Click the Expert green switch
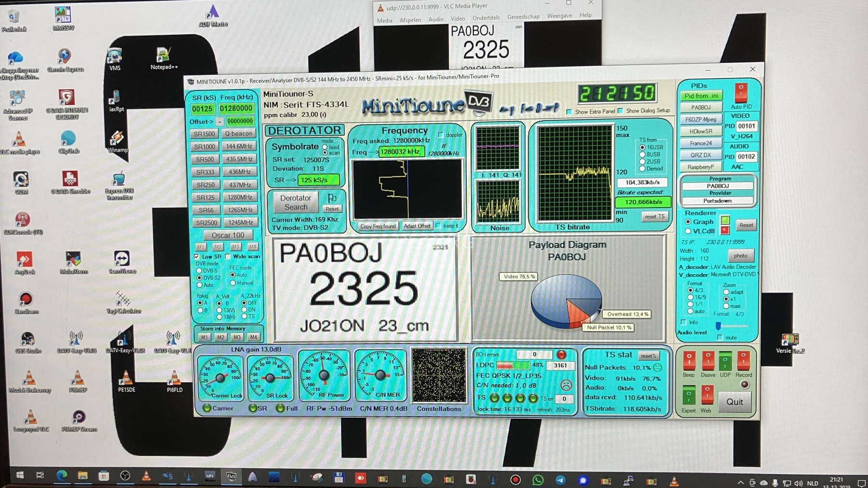Viewport: 868px width, 488px height. [689, 396]
